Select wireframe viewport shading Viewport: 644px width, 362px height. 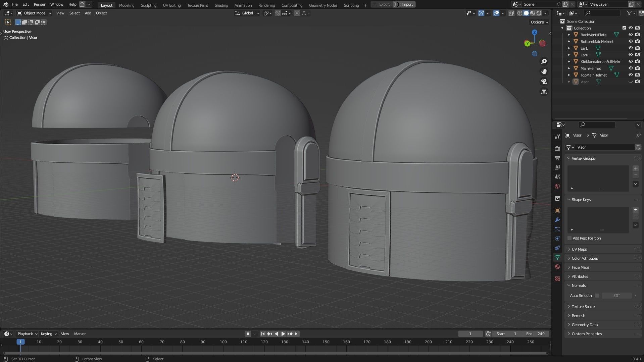(520, 13)
